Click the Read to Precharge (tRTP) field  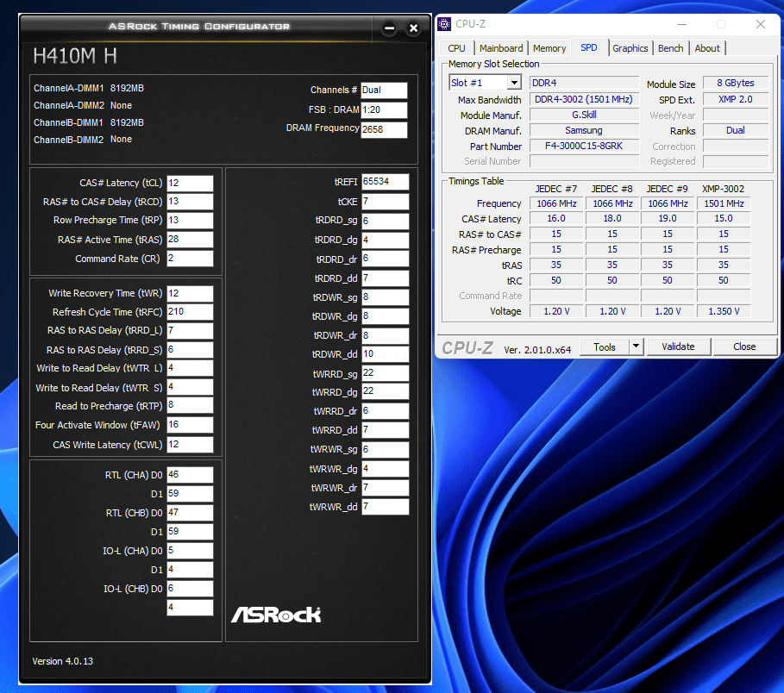click(x=190, y=405)
